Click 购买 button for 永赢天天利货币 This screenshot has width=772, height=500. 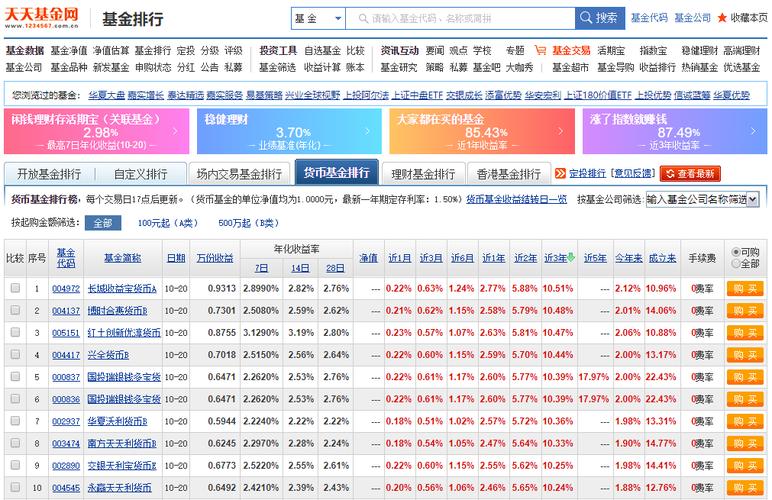point(745,488)
